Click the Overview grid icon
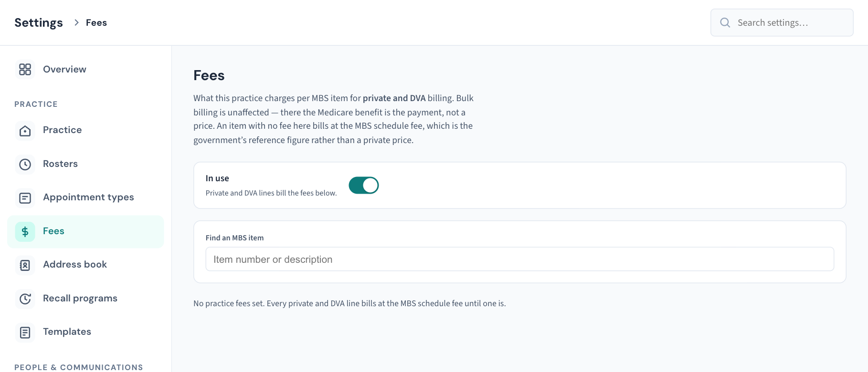The height and width of the screenshot is (372, 868). (x=25, y=70)
